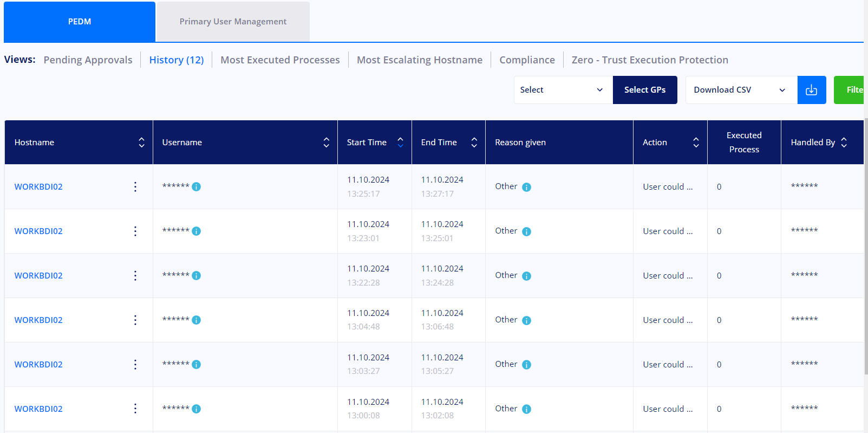Open WORKBDI02 hostname link in first row
The width and height of the screenshot is (868, 433).
point(38,187)
